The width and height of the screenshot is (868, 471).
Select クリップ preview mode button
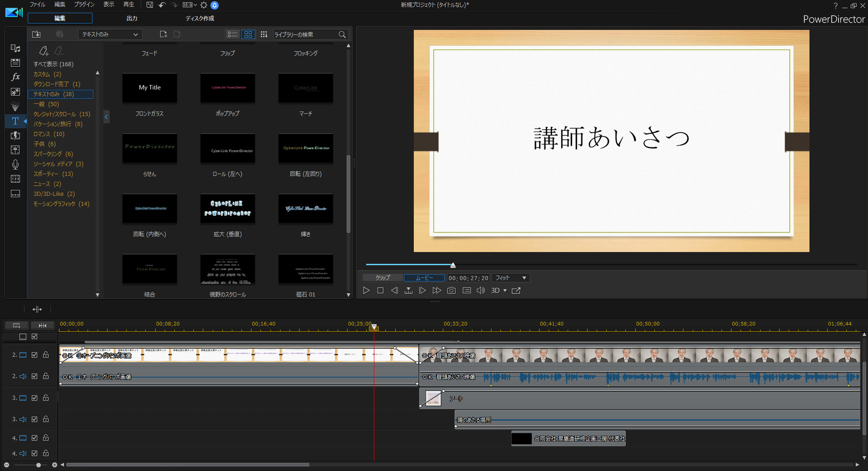(x=383, y=278)
